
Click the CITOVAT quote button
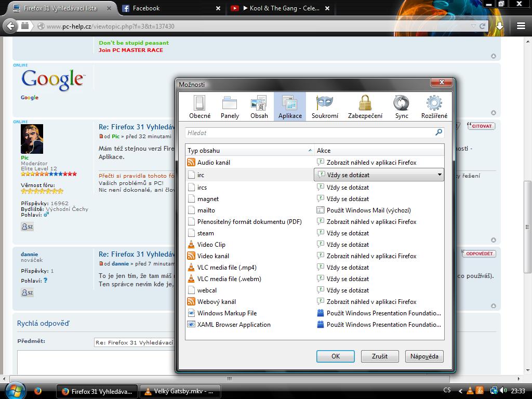point(481,126)
